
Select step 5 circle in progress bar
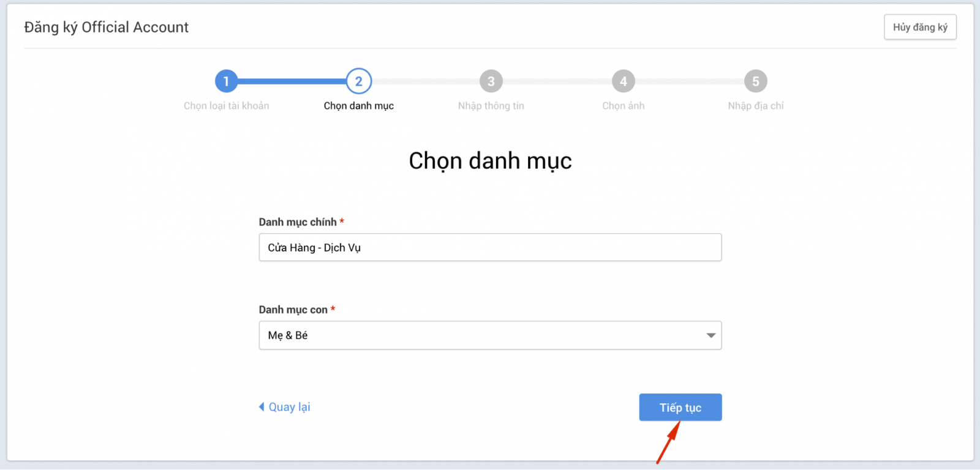pyautogui.click(x=755, y=81)
